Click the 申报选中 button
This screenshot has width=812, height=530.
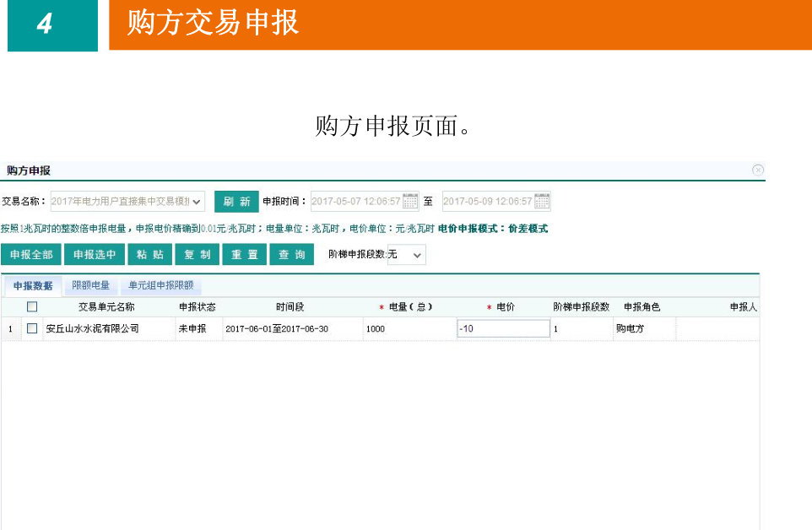95,255
